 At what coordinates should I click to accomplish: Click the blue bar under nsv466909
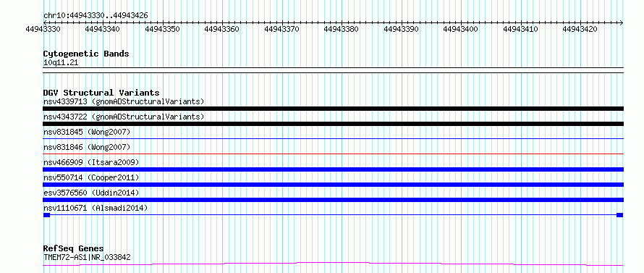point(333,169)
